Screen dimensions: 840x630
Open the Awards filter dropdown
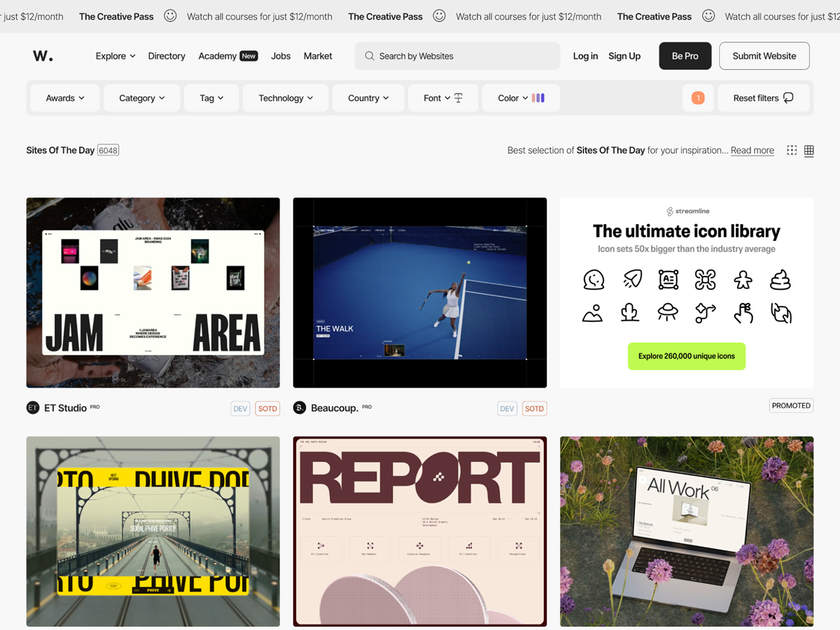pos(65,98)
